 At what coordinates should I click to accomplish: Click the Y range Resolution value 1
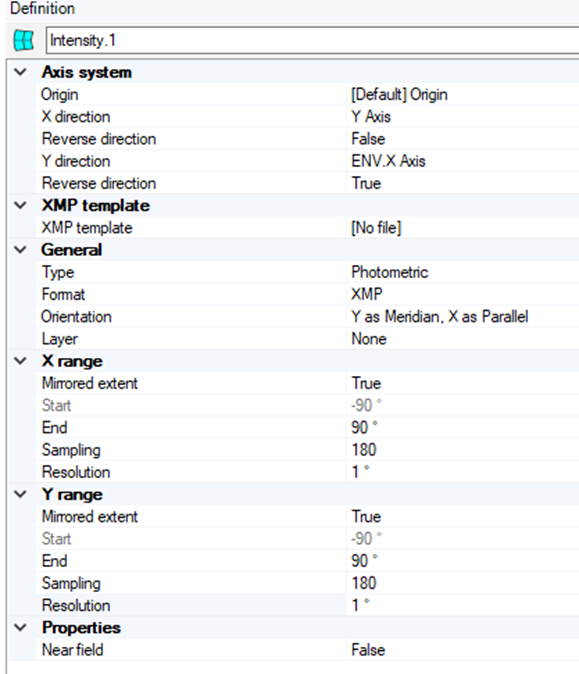(463, 605)
